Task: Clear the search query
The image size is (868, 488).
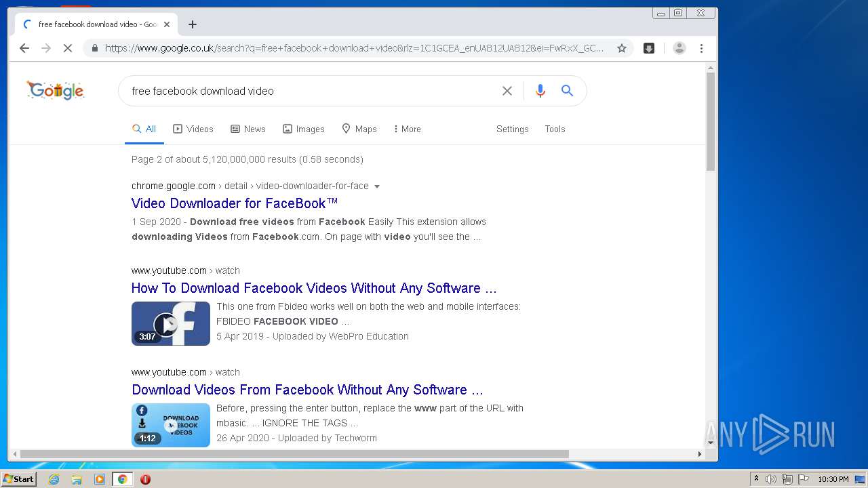Action: [x=507, y=91]
